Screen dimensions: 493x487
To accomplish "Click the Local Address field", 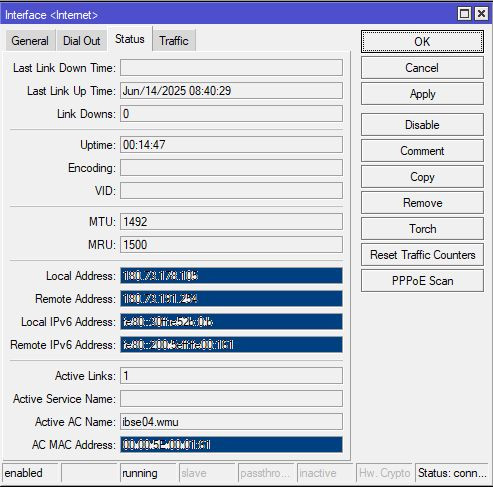I will pos(231,276).
